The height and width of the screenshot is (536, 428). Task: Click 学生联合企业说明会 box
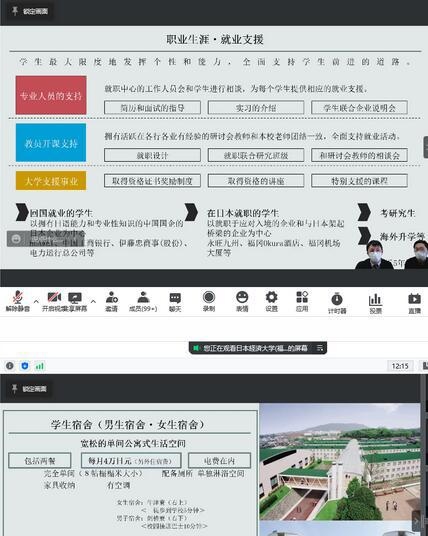[359, 107]
